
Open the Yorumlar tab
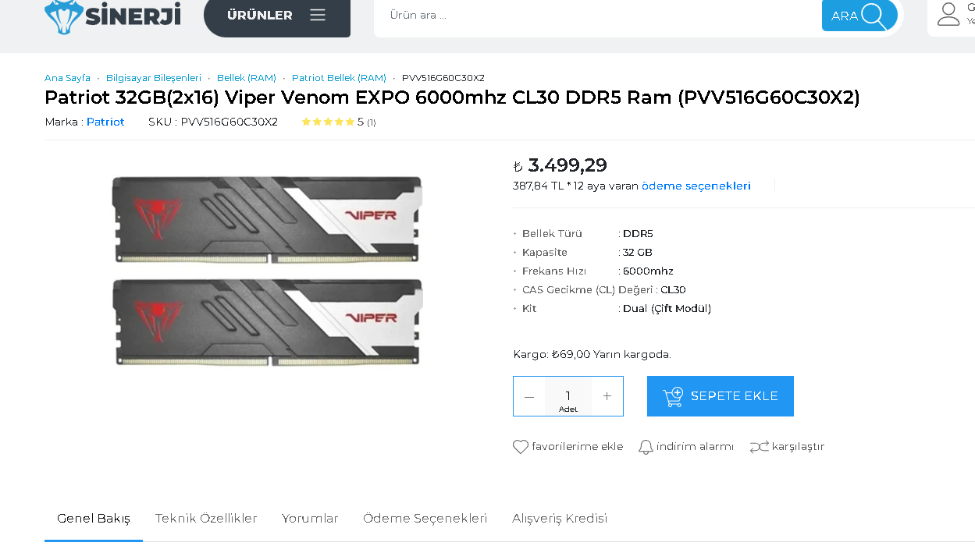(x=310, y=519)
